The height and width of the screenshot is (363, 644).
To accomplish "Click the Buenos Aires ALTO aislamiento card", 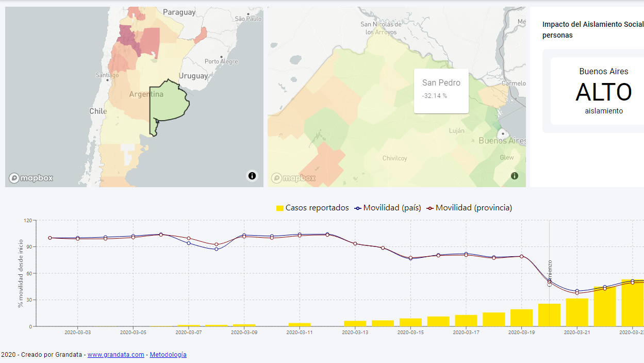I will pos(598,91).
